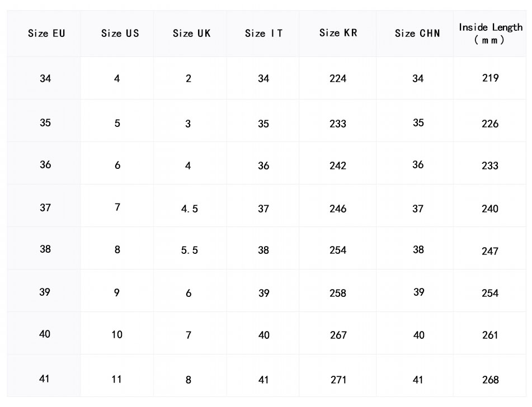Click the Inside Length (mm) header
This screenshot has width=532, height=407.
pos(490,34)
